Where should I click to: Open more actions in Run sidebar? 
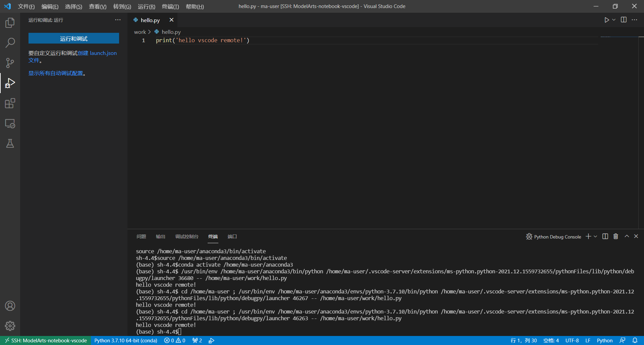tap(118, 20)
